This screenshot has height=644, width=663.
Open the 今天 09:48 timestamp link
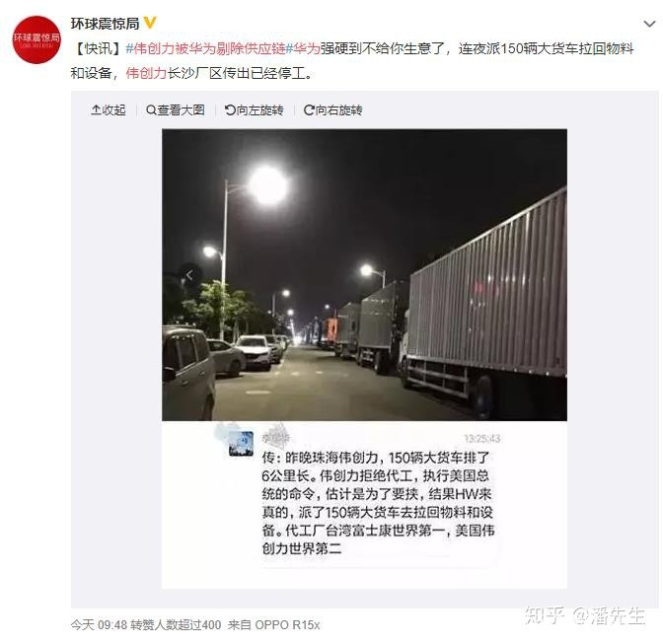99,625
